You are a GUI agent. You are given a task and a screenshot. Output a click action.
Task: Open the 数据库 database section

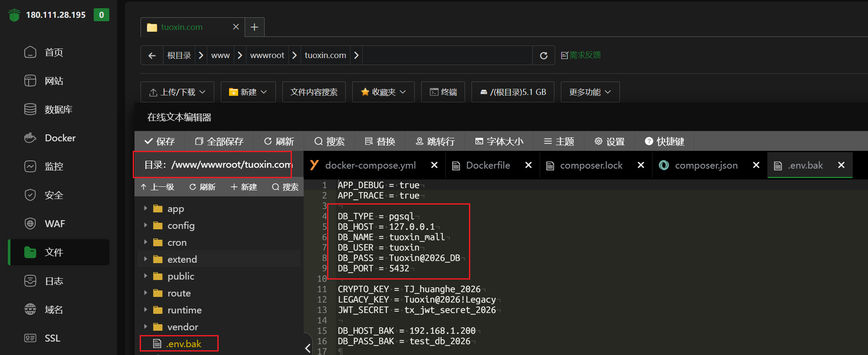(59, 110)
